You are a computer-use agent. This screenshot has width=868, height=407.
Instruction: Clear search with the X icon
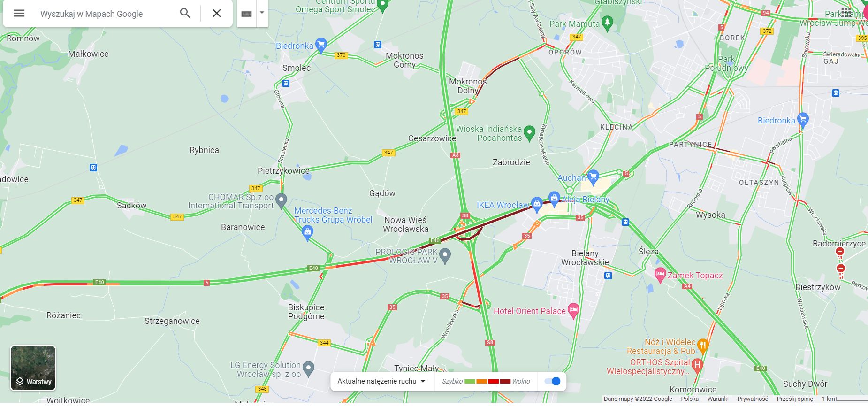point(216,13)
